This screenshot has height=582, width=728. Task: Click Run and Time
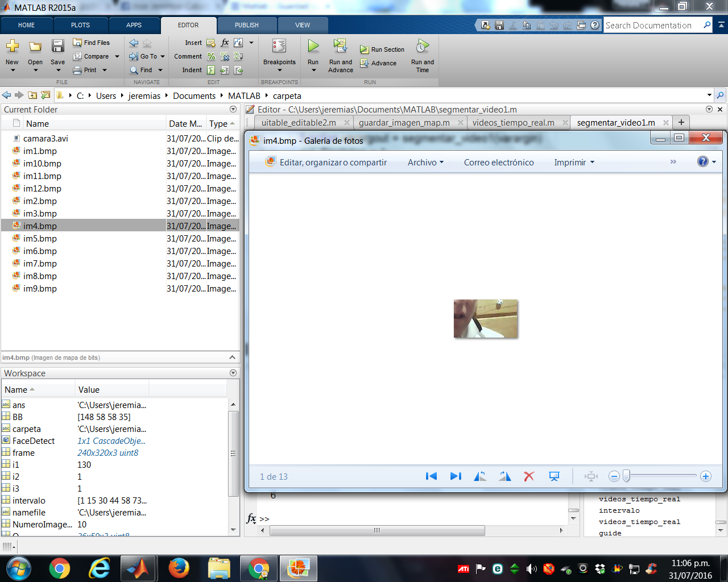click(x=423, y=55)
